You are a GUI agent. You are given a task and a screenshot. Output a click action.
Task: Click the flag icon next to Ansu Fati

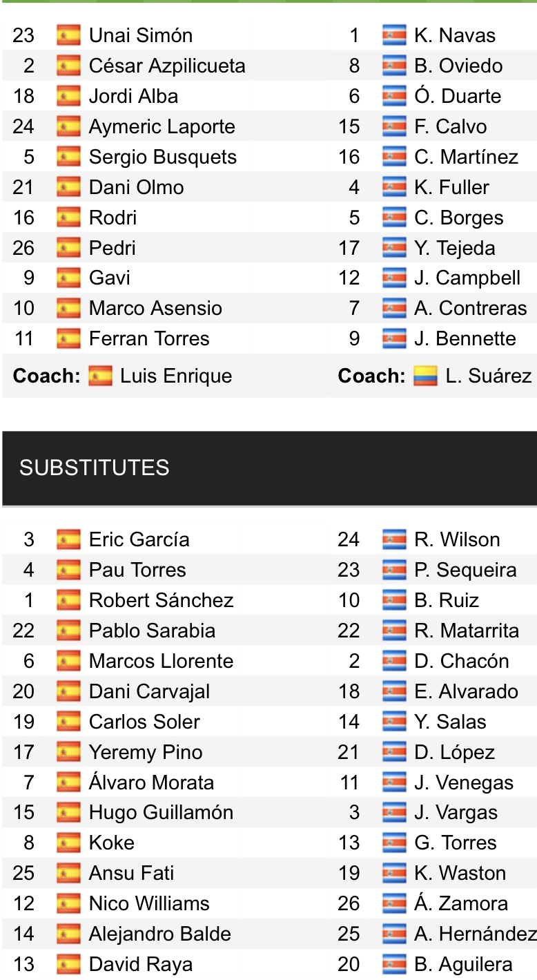tap(68, 874)
